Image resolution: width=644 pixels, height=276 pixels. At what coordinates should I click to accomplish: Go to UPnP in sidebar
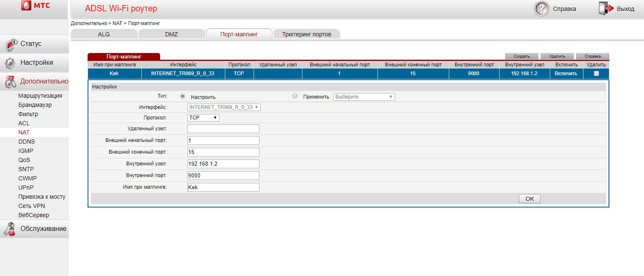tap(25, 187)
